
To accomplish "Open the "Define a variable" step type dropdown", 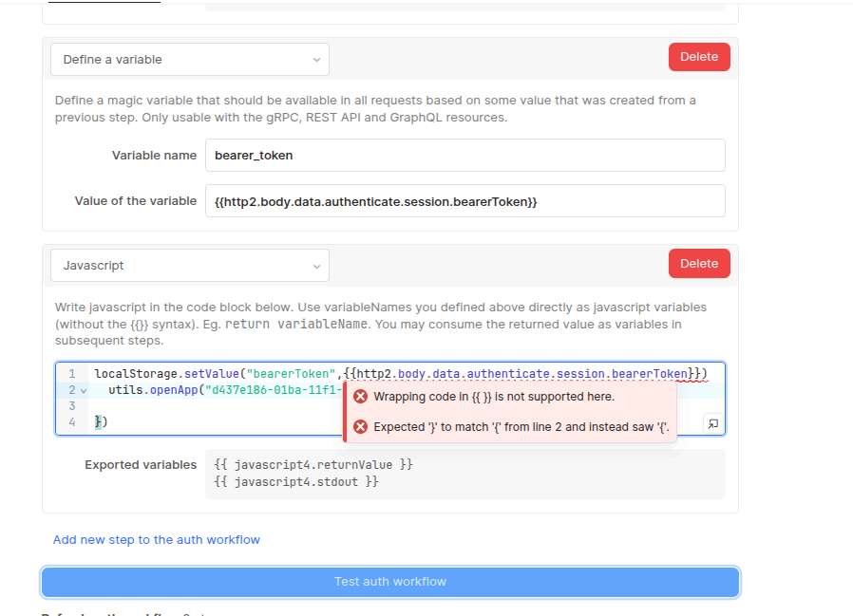I will (x=190, y=60).
